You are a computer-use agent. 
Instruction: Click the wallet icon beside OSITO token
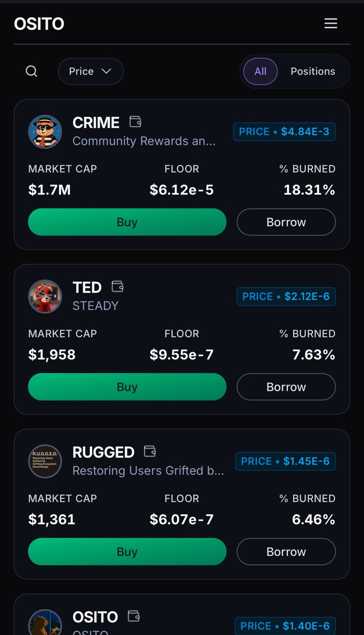(x=134, y=616)
